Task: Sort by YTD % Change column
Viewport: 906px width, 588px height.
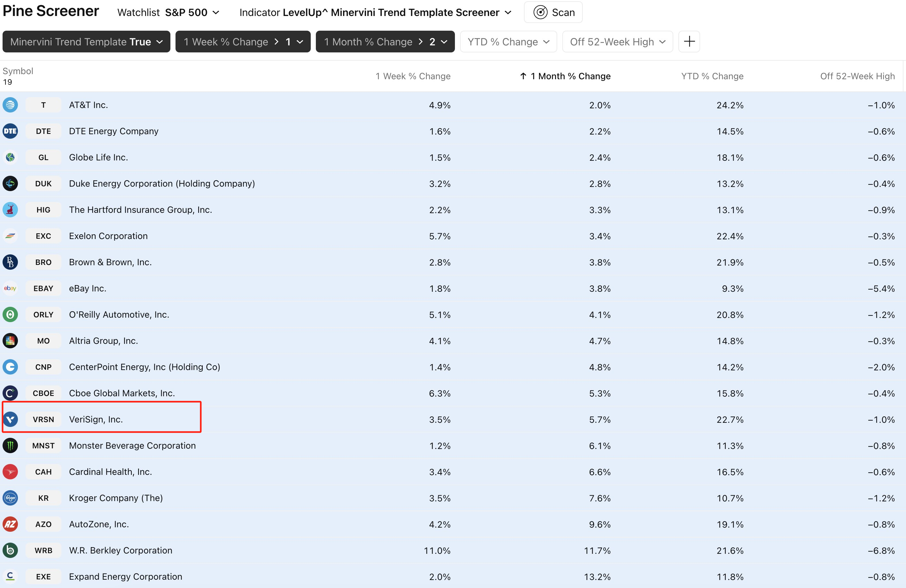Action: click(x=712, y=76)
